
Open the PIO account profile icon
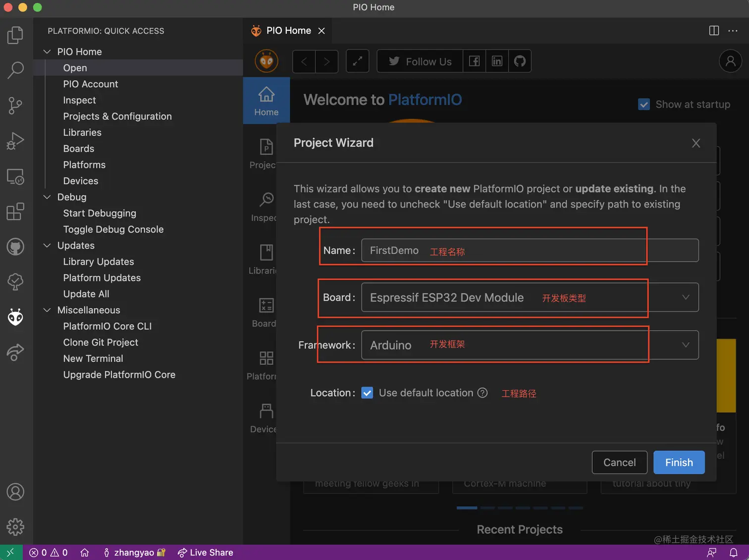730,61
